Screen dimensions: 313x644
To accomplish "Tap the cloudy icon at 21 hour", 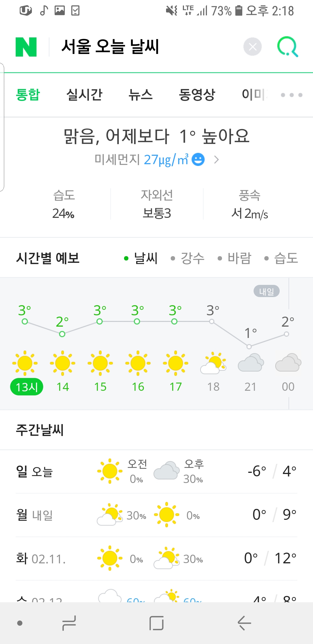I will tap(251, 363).
